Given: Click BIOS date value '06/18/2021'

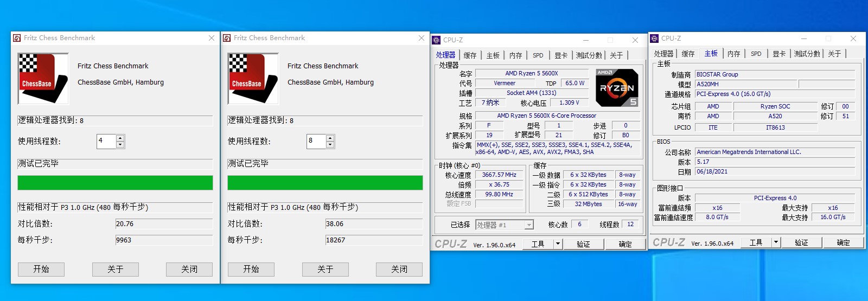Looking at the screenshot, I should tap(775, 171).
